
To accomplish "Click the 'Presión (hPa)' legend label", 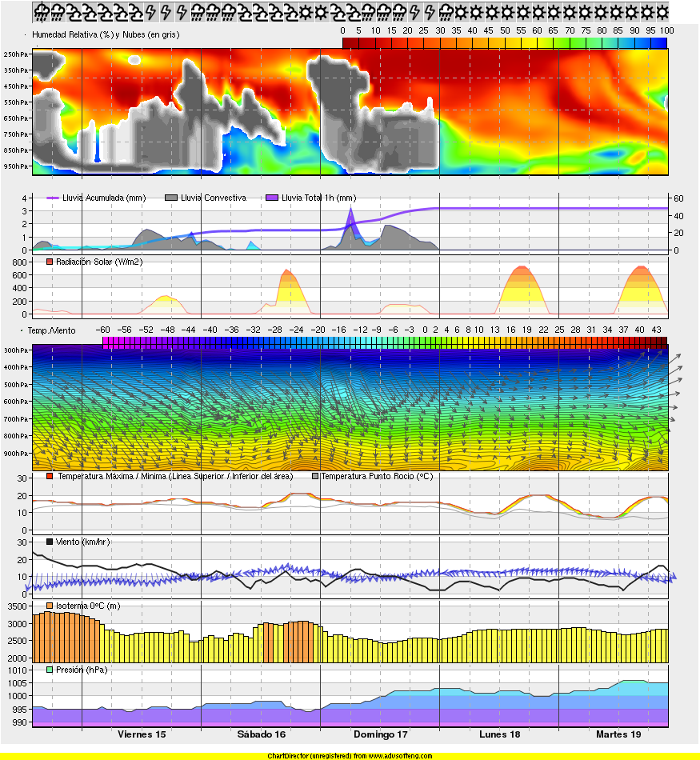I will coord(82,670).
